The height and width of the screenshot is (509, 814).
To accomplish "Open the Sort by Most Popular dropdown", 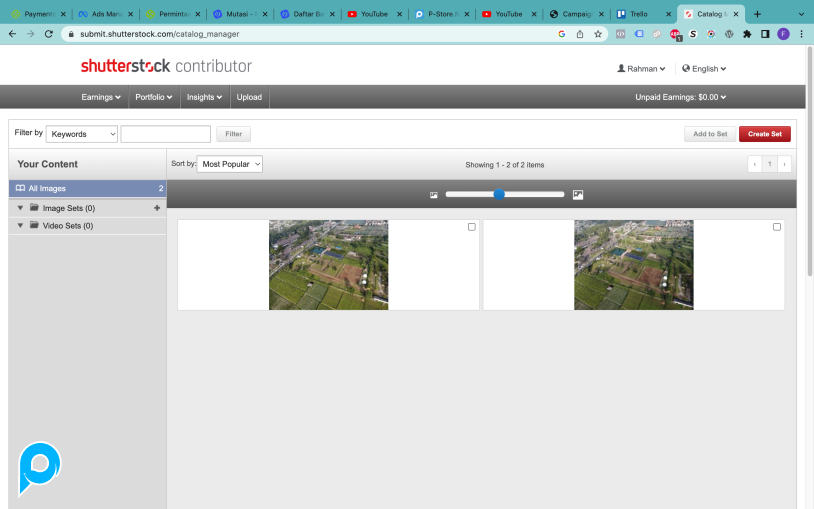I will pos(230,164).
